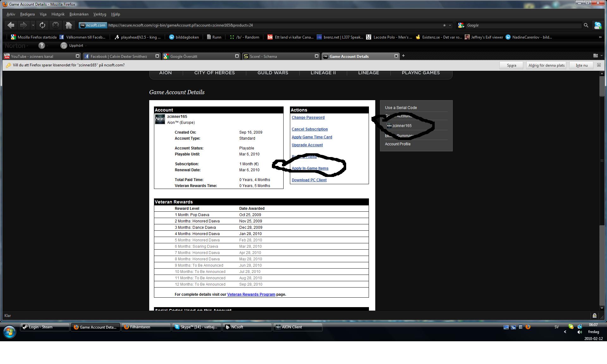Open the Bokmärken menu
Screen dimensions: 607x364
coord(79,14)
